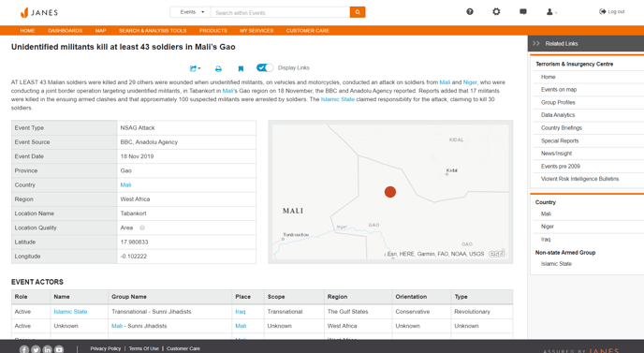The width and height of the screenshot is (644, 353).
Task: Open the MAP menu
Action: 101,31
